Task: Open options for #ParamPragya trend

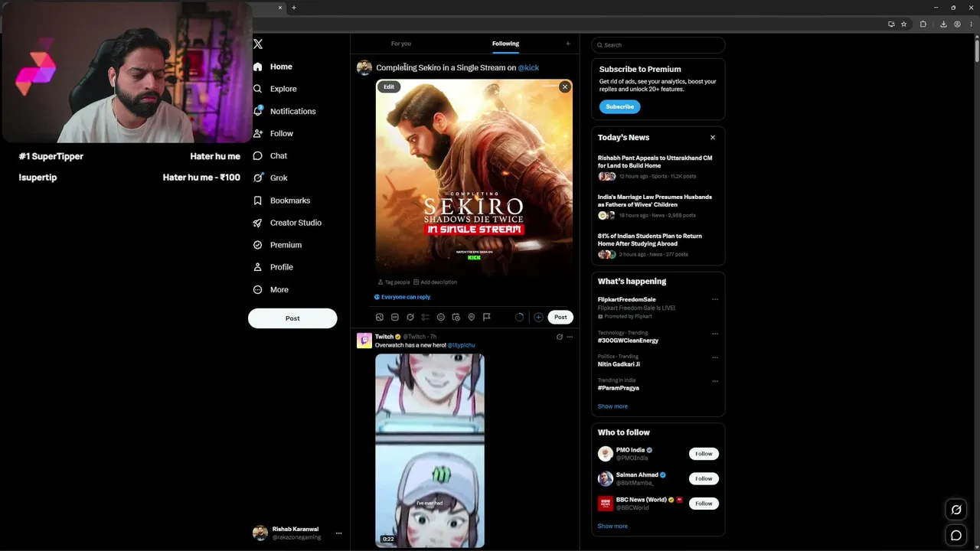Action: pos(715,381)
